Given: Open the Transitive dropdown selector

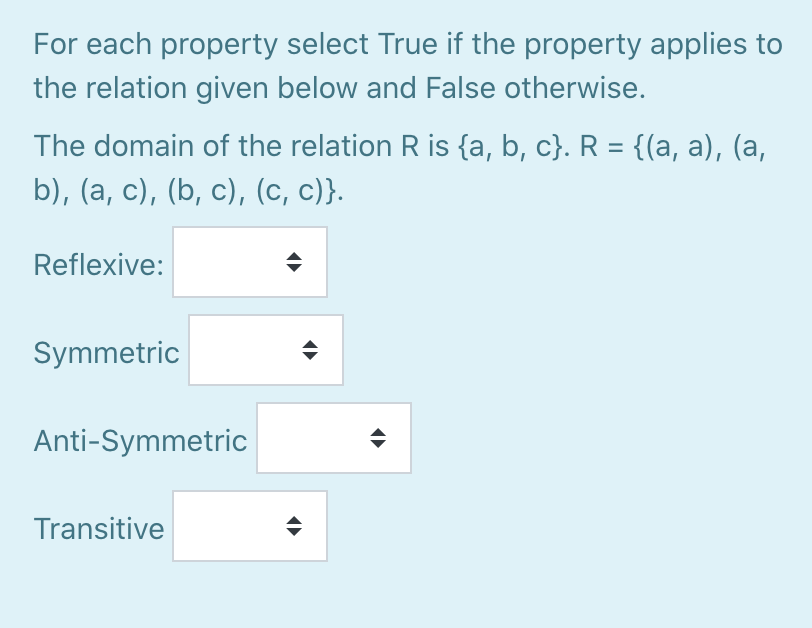Looking at the screenshot, I should (x=249, y=526).
